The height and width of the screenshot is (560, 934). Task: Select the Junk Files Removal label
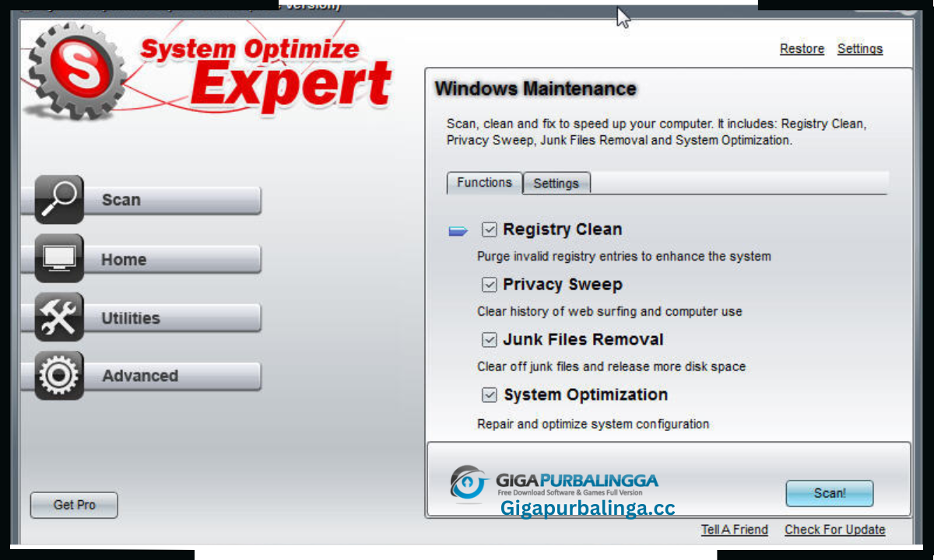(x=583, y=340)
